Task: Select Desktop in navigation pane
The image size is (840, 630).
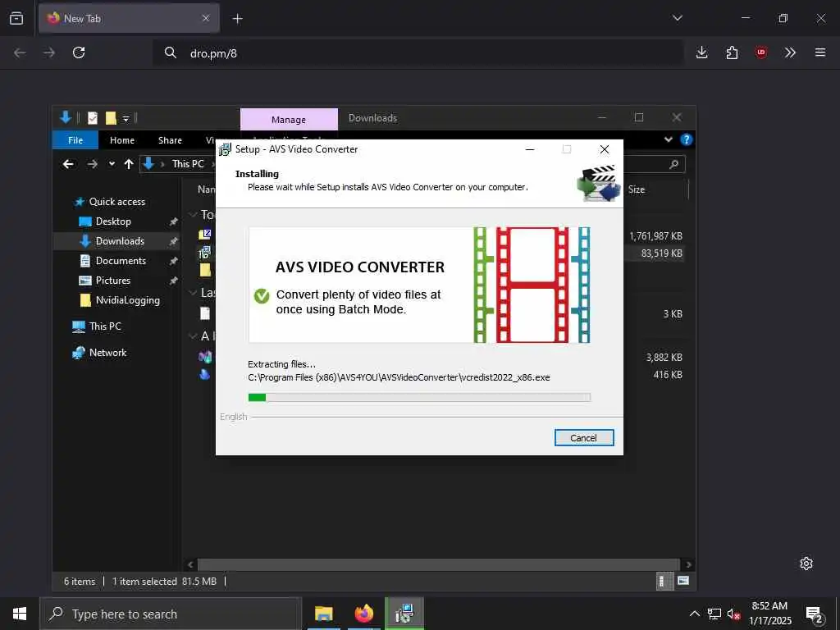Action: [x=113, y=221]
